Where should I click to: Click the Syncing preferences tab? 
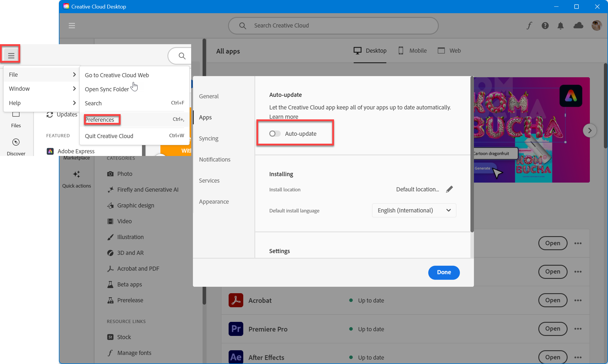point(208,138)
